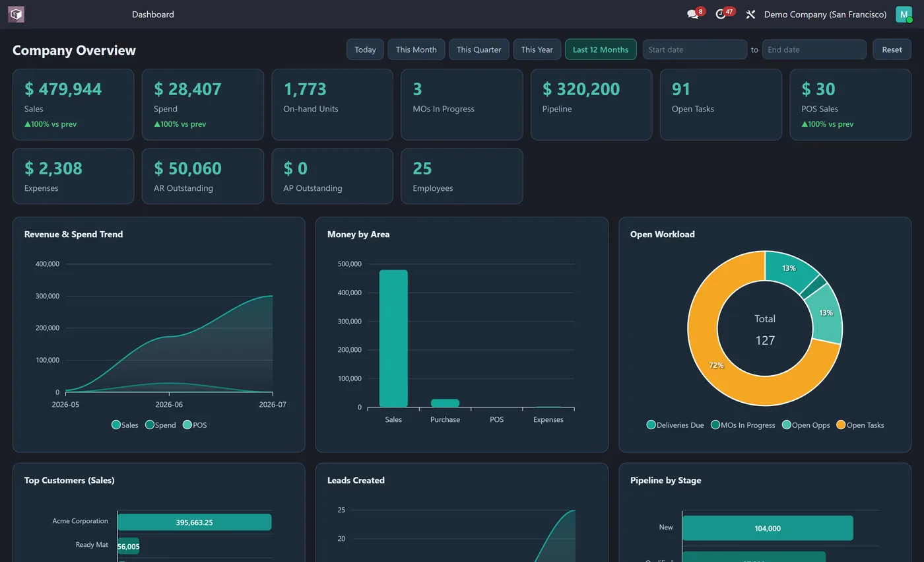
Task: Click the Open Workload title
Action: click(x=662, y=234)
